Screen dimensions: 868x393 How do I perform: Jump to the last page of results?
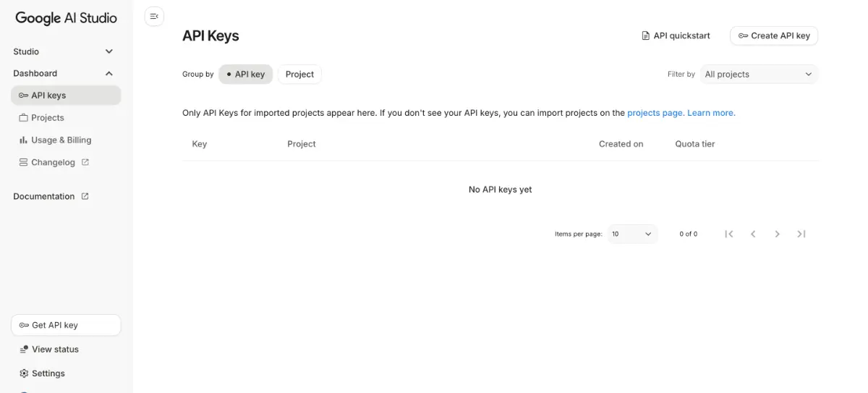pyautogui.click(x=801, y=234)
